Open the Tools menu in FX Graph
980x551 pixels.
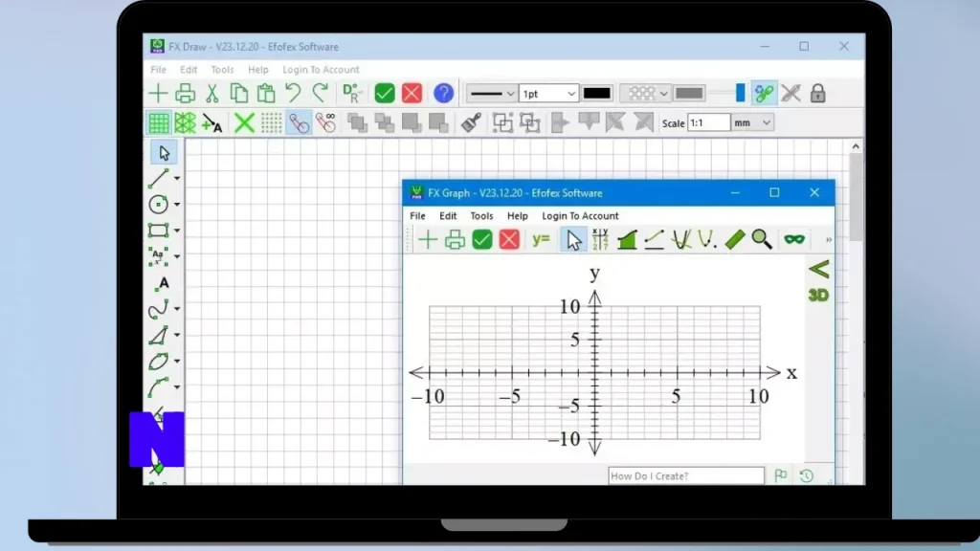481,215
